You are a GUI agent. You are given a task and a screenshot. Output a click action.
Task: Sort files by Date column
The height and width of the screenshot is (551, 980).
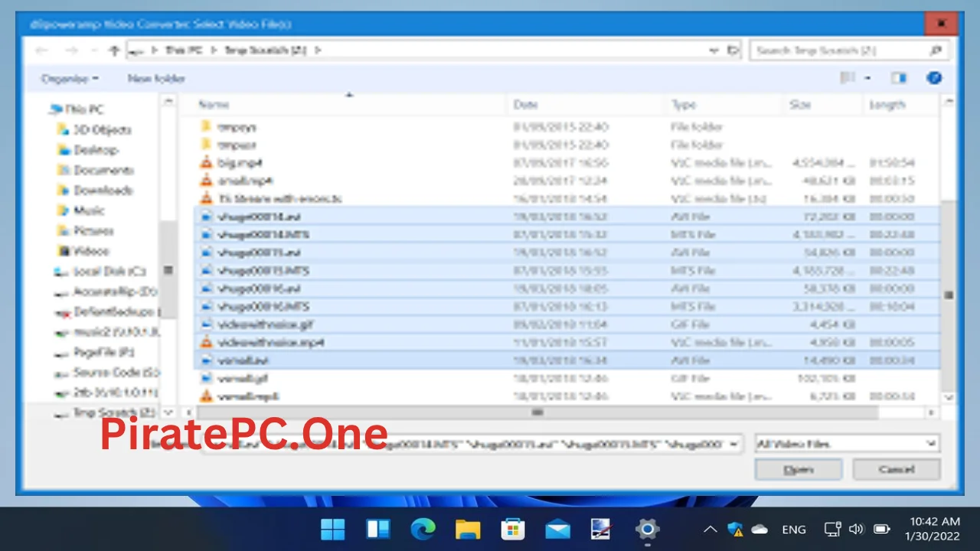[525, 105]
